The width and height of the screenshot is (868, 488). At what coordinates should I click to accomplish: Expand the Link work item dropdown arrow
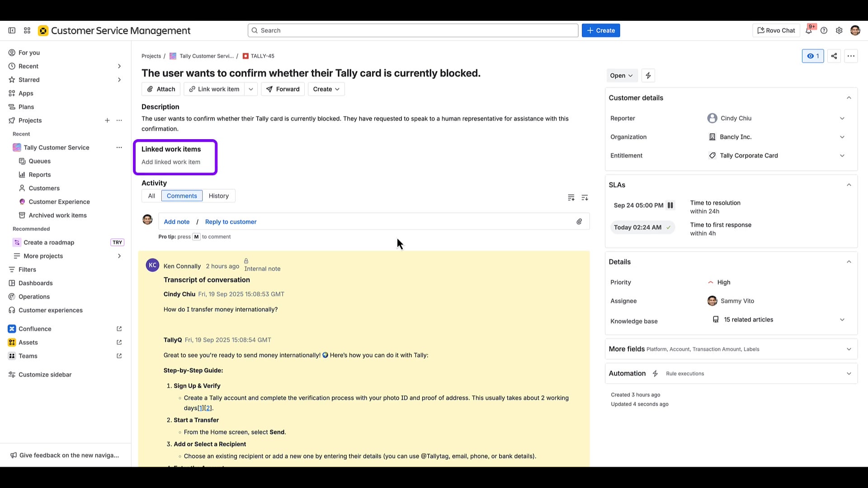pyautogui.click(x=251, y=89)
